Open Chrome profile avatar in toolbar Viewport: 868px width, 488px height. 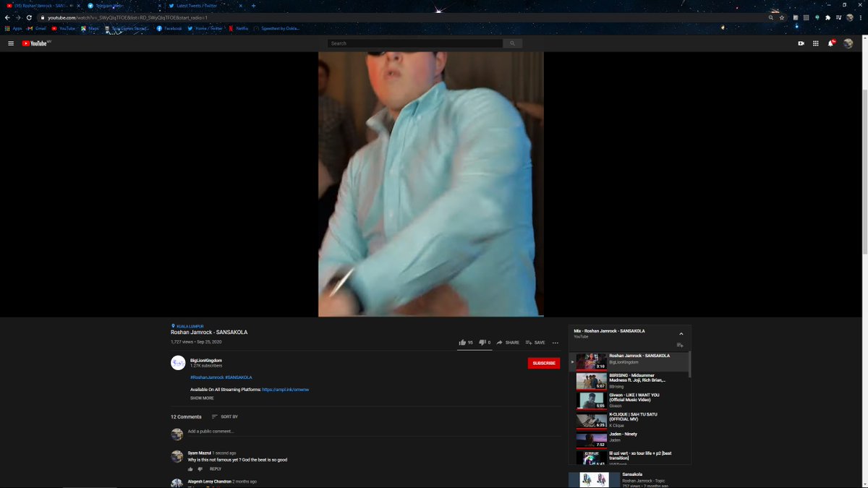coord(849,17)
